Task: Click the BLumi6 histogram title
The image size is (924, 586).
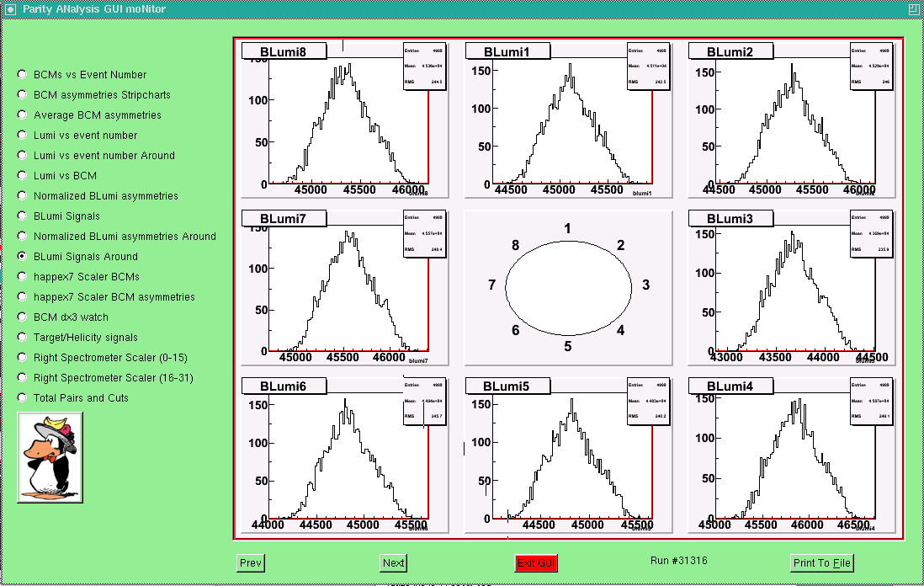Action: (284, 386)
